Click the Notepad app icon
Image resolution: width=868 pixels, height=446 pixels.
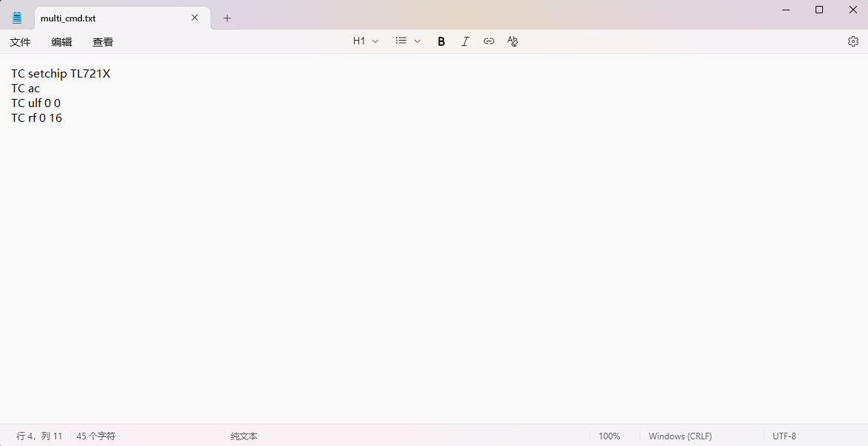coord(17,18)
